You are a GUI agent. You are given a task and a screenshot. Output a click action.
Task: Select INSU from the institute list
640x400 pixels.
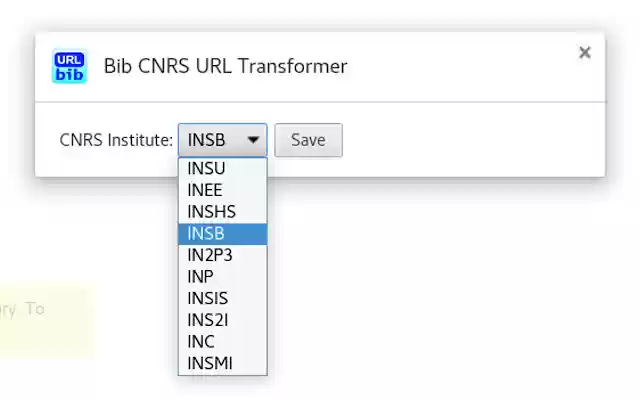tap(222, 169)
